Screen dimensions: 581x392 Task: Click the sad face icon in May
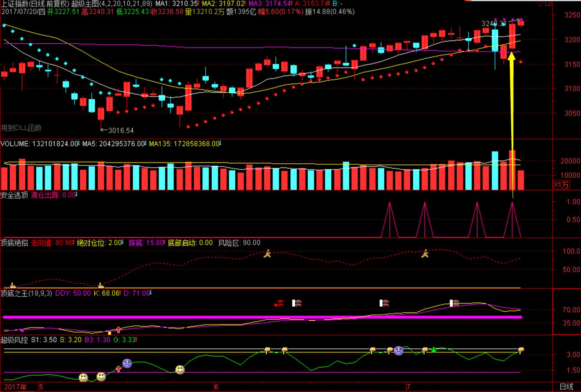tap(127, 363)
